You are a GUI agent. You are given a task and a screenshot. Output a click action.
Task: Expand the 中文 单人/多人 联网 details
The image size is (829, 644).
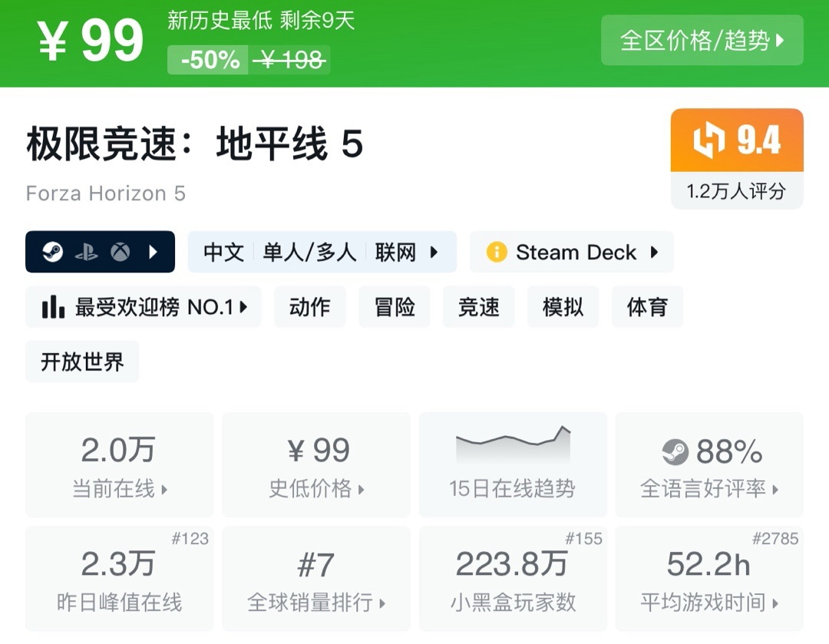322,252
